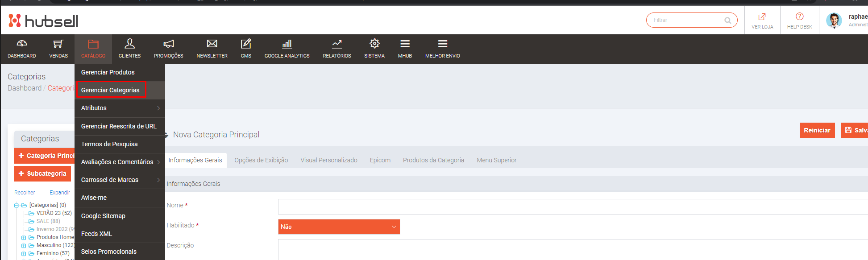Viewport: 868px width, 260px height.
Task: Open the Relatórios trend line icon
Action: 337,44
